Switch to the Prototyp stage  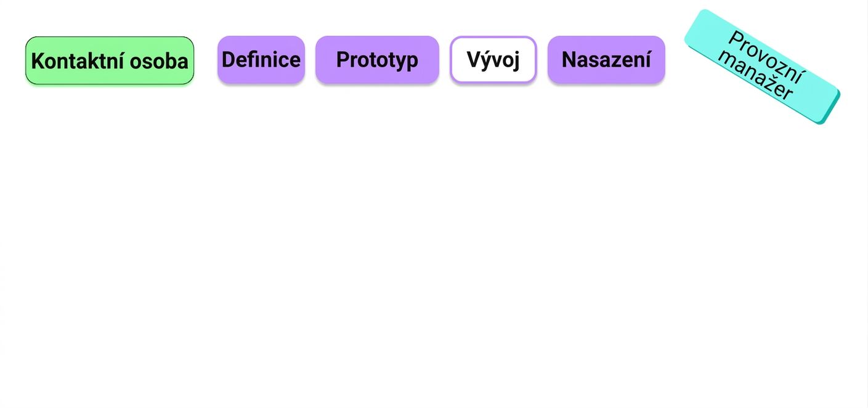coord(377,60)
